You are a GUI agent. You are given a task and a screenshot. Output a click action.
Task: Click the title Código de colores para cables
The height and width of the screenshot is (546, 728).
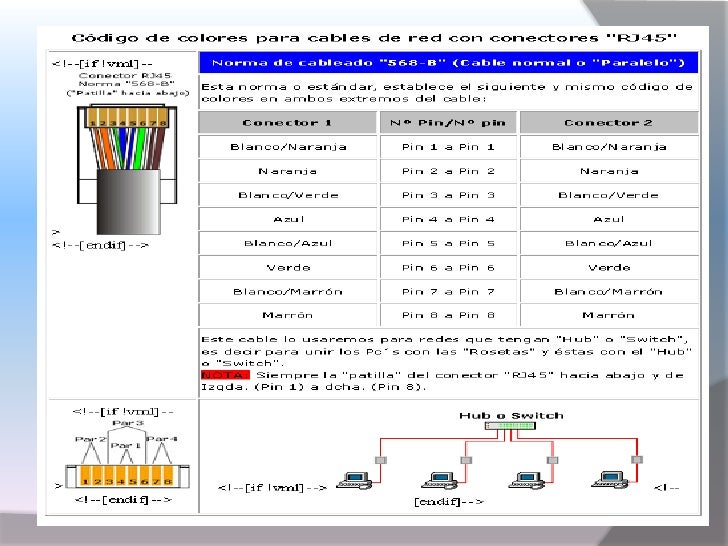(x=374, y=38)
